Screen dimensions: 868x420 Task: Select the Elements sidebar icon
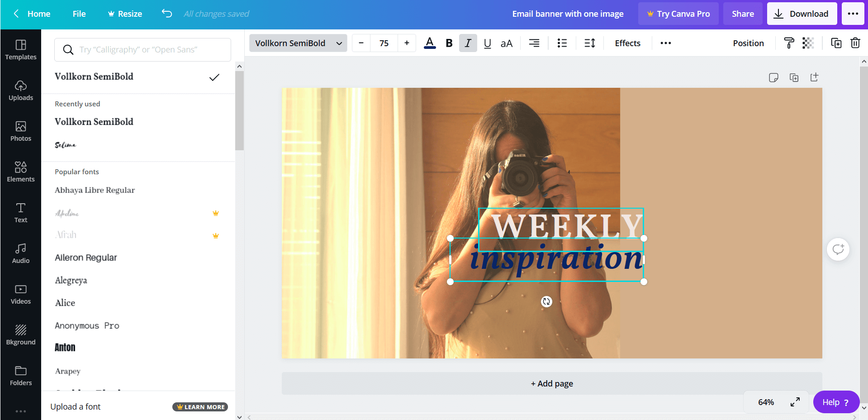[21, 172]
